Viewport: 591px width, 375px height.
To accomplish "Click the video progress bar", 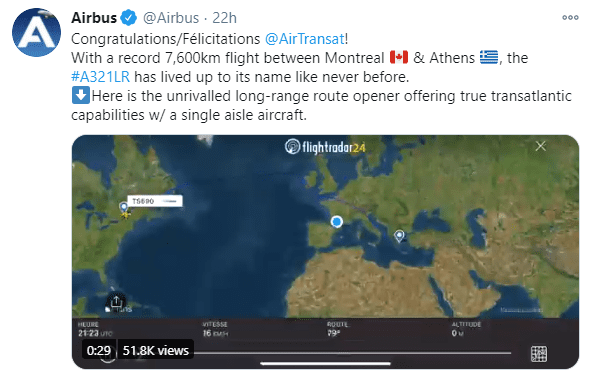I will click(x=352, y=353).
